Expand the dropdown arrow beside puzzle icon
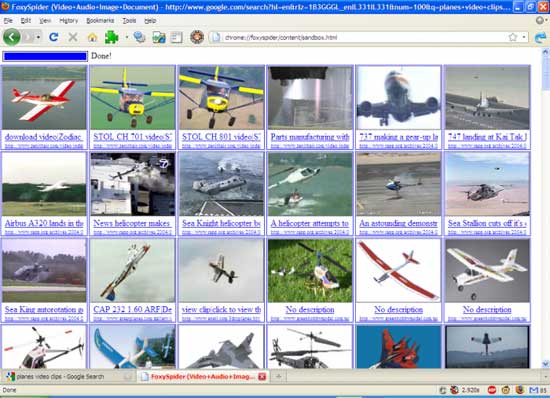Screen dimensions: 550x398 (127, 37)
